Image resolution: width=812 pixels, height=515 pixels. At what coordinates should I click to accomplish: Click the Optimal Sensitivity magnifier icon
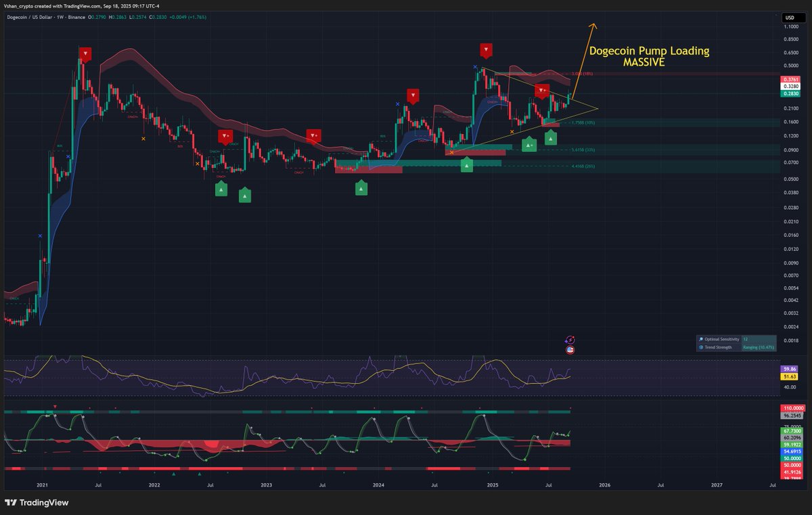point(701,338)
